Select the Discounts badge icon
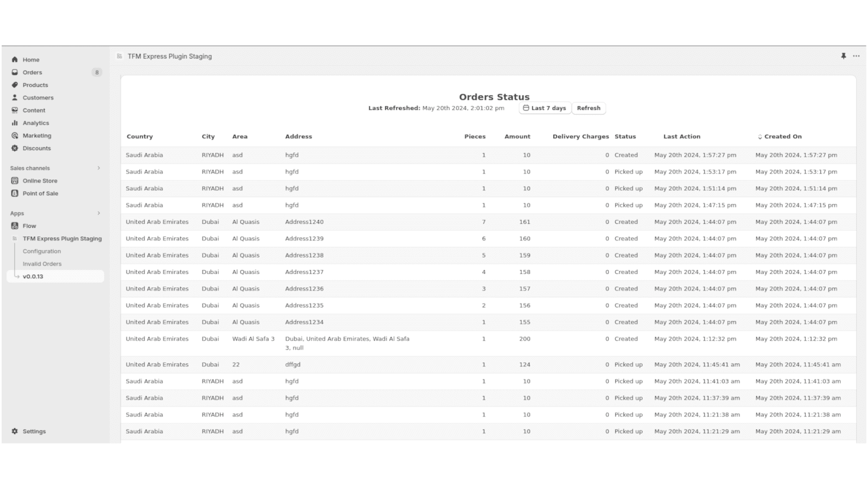Viewport: 868px width, 488px height. 15,148
